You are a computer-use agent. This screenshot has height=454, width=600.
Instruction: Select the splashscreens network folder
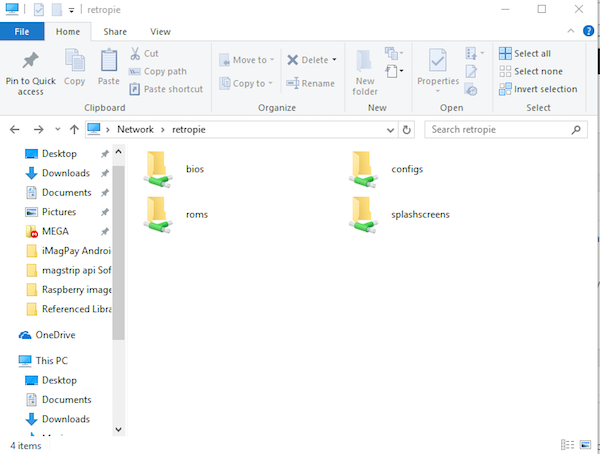[x=399, y=214]
